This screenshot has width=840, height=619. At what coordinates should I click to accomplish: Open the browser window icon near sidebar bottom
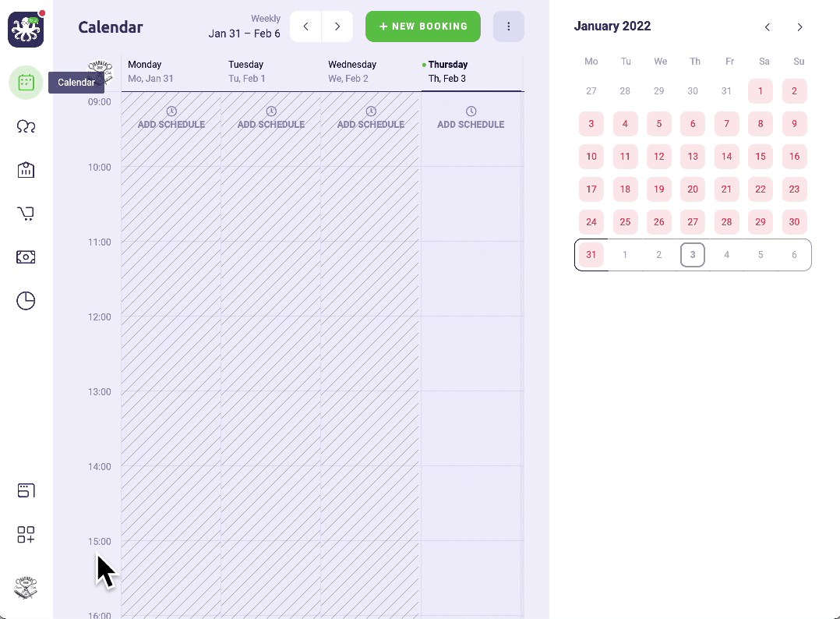(26, 490)
